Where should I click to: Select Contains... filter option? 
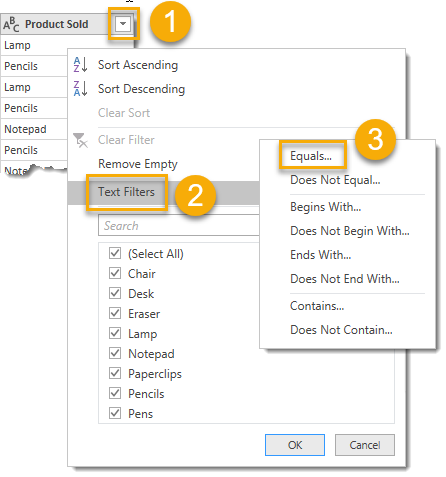(317, 306)
